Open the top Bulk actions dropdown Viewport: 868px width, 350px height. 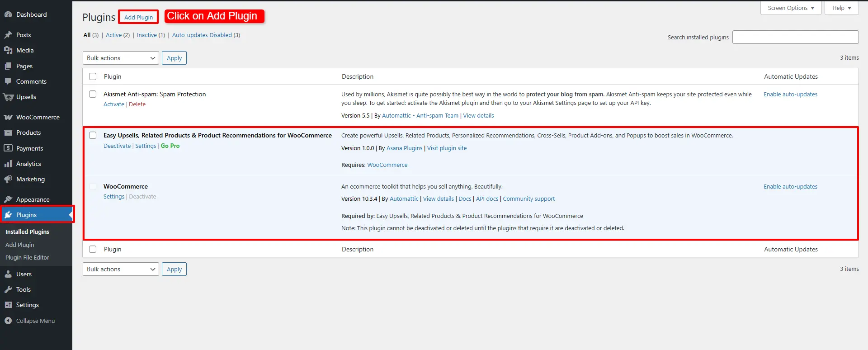click(121, 58)
